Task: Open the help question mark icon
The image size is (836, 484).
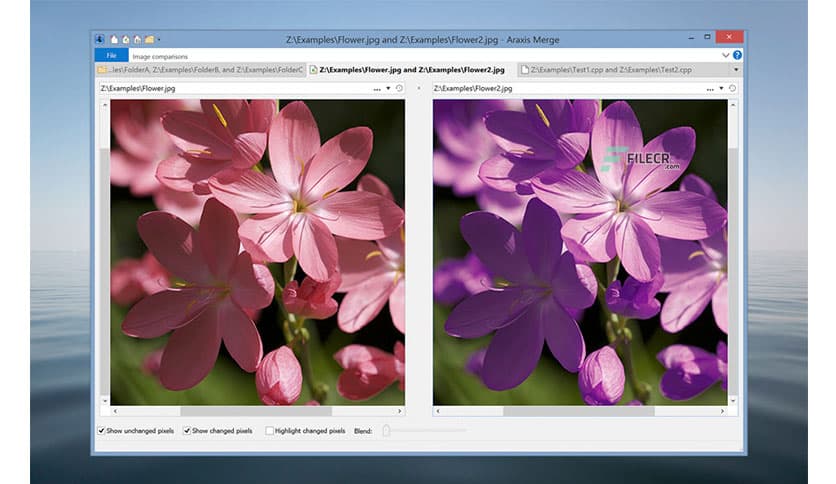Action: pos(737,55)
